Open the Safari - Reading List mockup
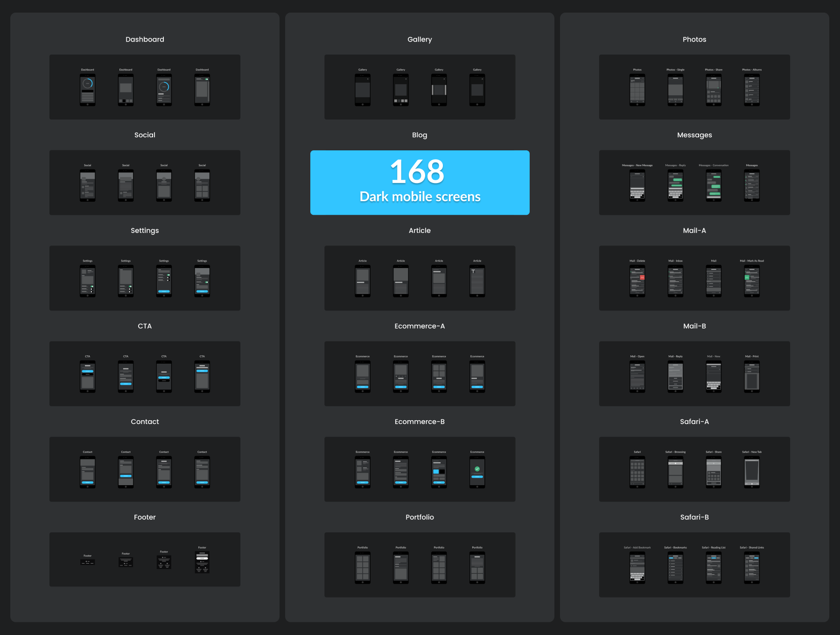Screen dimensions: 840x635 tap(714, 568)
